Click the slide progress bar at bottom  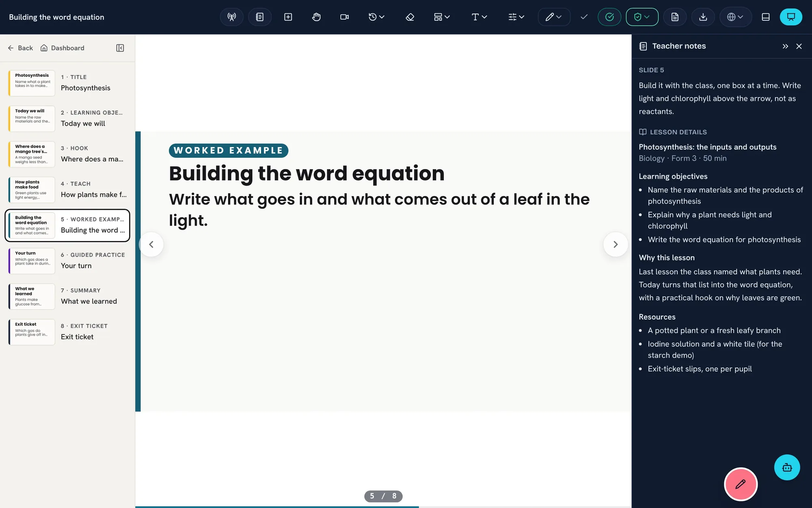(383, 507)
